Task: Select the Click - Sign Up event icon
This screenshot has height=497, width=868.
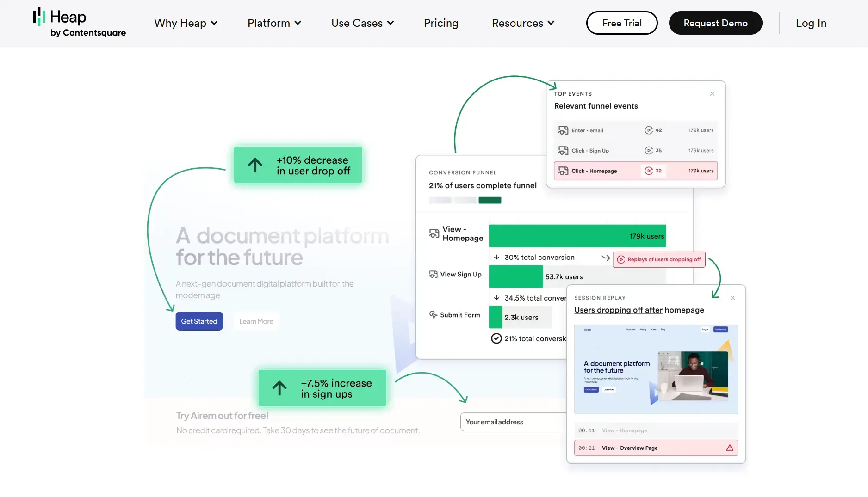Action: 563,151
